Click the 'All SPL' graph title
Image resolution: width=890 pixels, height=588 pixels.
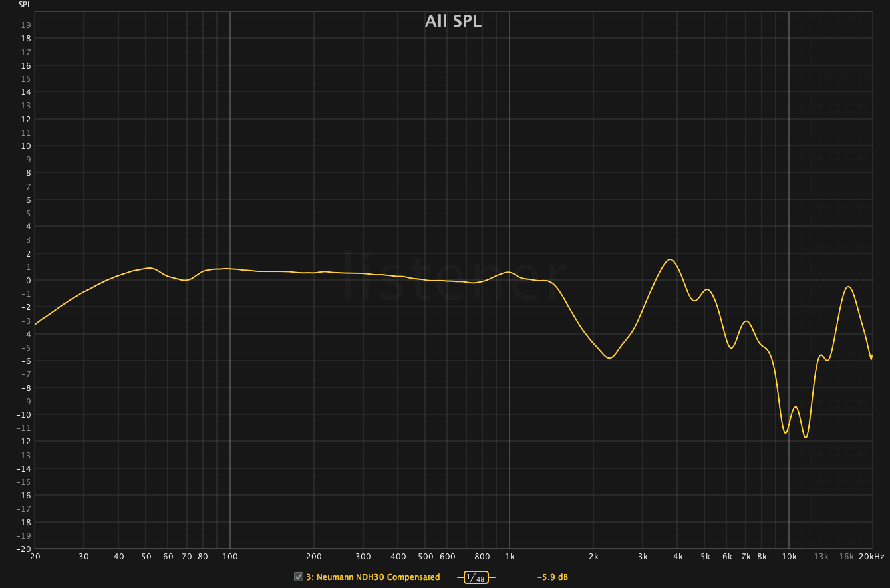click(453, 21)
